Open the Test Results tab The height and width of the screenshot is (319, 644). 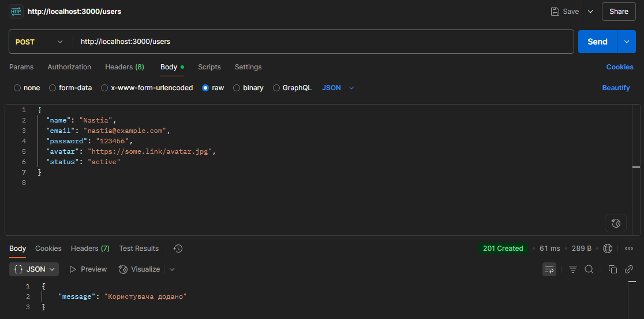[x=138, y=248]
